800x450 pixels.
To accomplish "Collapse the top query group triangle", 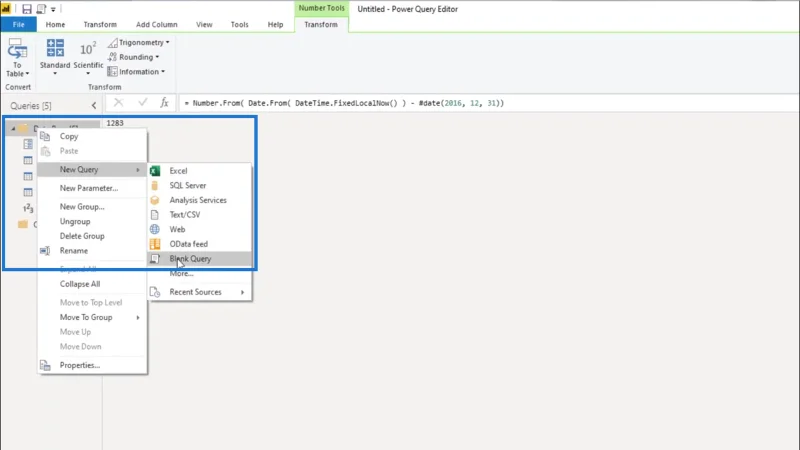I will 13,129.
